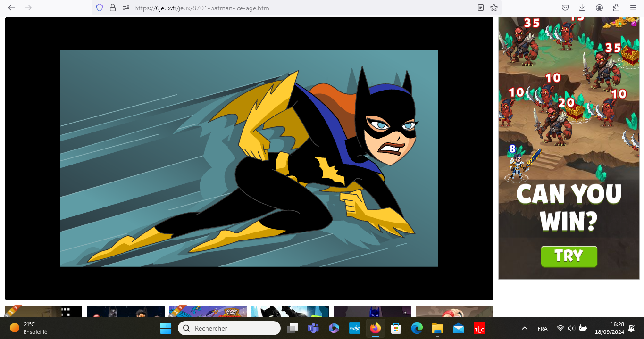Screen dimensions: 644x339
Task: Open the Pocket save icon
Action: [565, 8]
